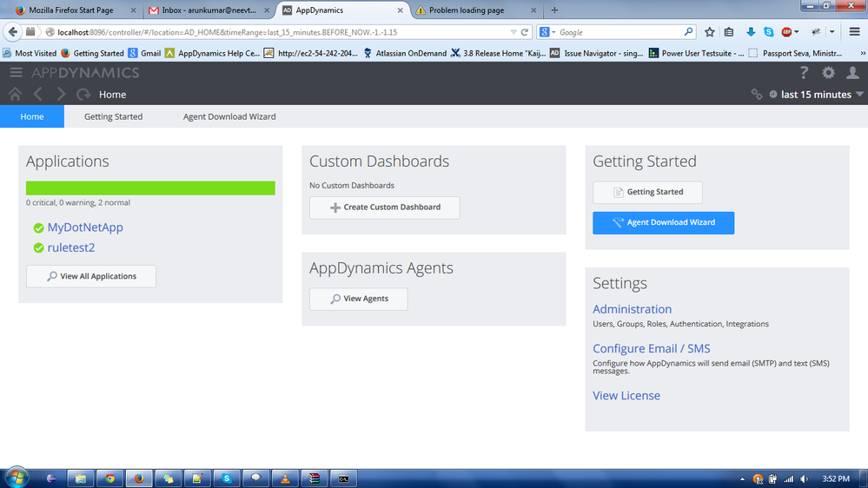Screen dimensions: 868x488
Task: Open the help question mark icon
Action: point(804,73)
